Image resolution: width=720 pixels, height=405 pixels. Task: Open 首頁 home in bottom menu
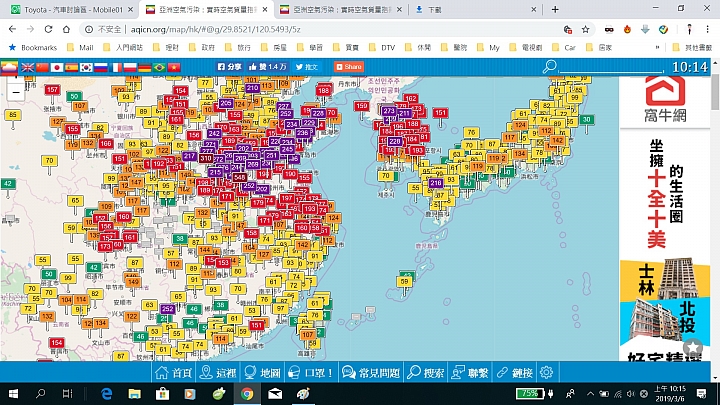pos(174,372)
